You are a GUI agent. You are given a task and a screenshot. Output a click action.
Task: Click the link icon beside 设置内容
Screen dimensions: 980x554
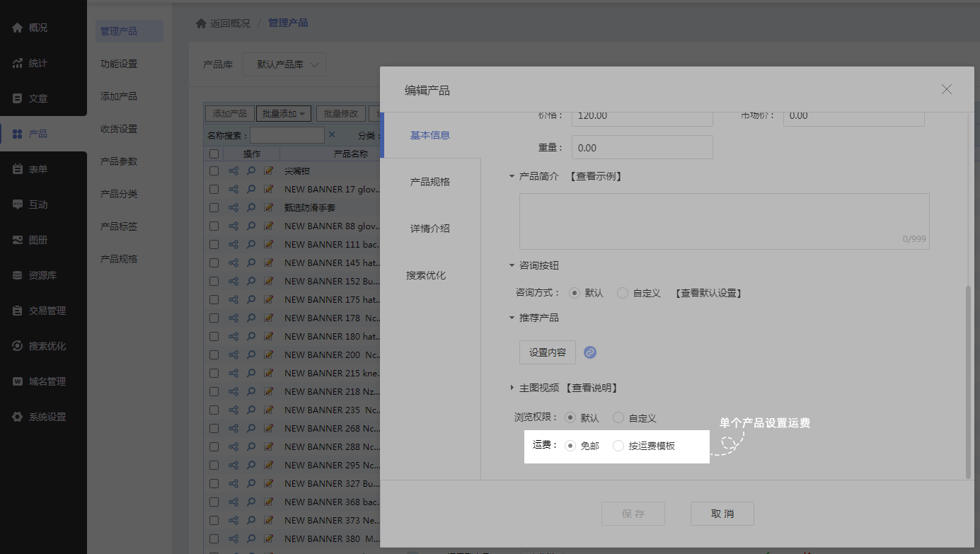pyautogui.click(x=590, y=352)
